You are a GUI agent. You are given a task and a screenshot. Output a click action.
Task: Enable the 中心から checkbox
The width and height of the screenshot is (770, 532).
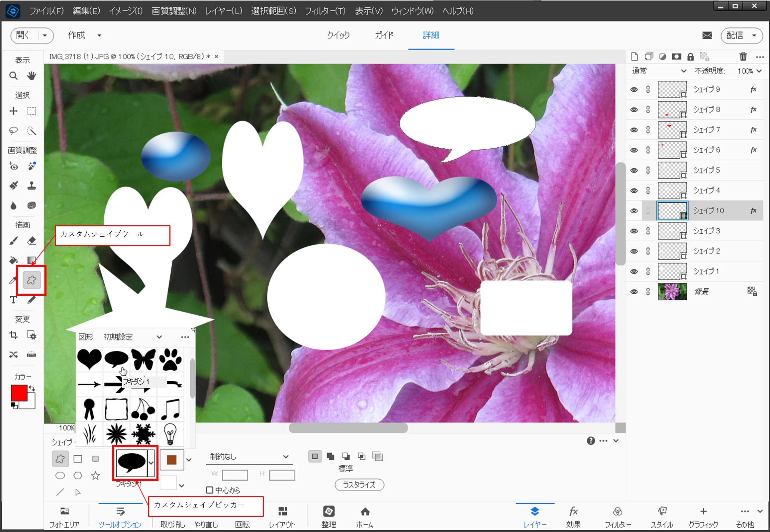(210, 490)
